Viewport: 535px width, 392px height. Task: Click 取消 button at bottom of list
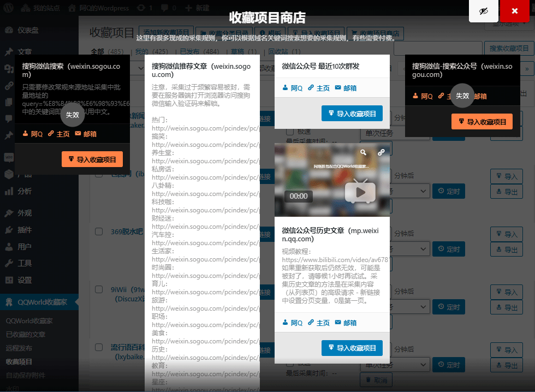376,380
